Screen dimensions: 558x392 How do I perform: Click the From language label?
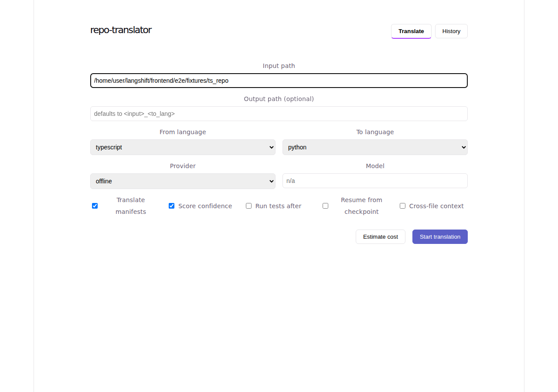[183, 132]
